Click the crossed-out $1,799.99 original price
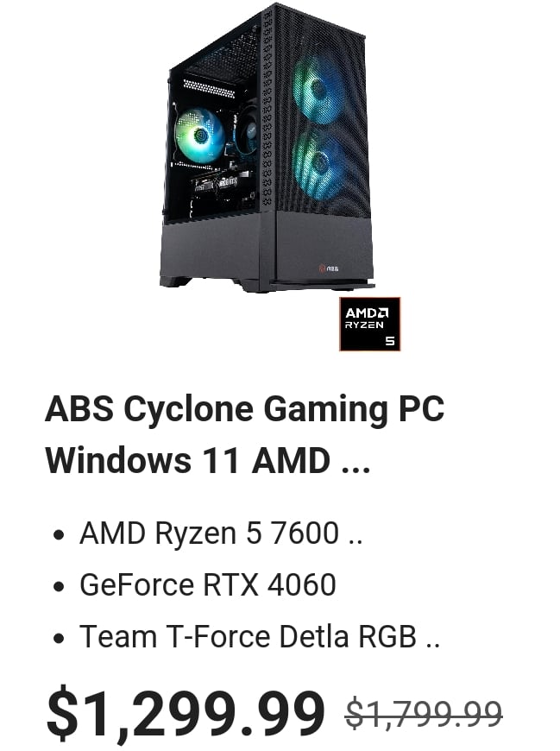The width and height of the screenshot is (560, 751). point(424,713)
